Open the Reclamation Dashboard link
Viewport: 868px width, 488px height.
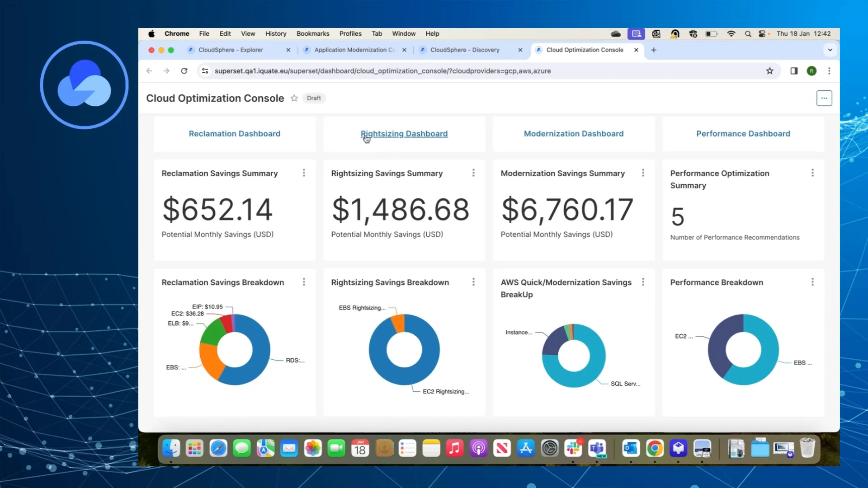235,134
